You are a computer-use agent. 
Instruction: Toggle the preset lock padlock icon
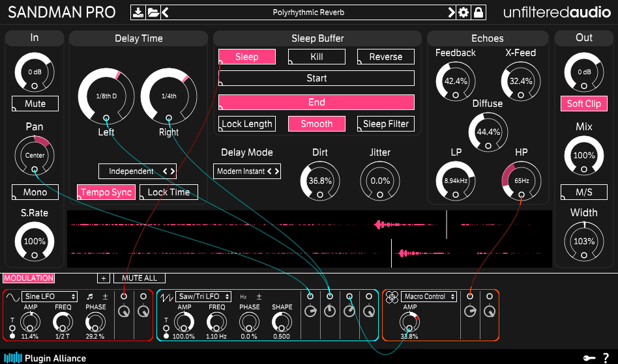(x=478, y=12)
